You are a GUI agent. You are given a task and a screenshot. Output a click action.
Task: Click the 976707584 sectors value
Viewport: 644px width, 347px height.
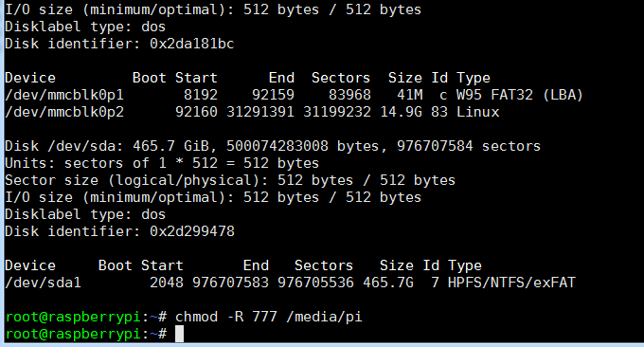[x=469, y=146]
